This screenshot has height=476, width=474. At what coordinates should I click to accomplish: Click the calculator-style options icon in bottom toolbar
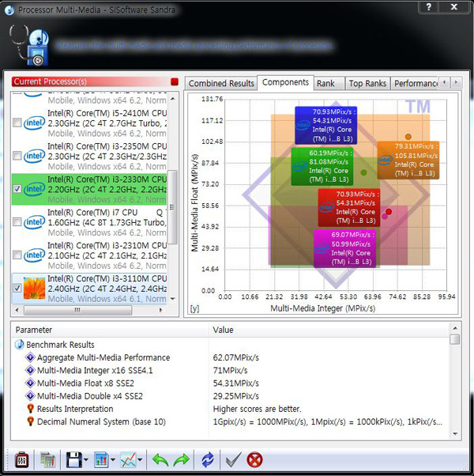pyautogui.click(x=23, y=459)
